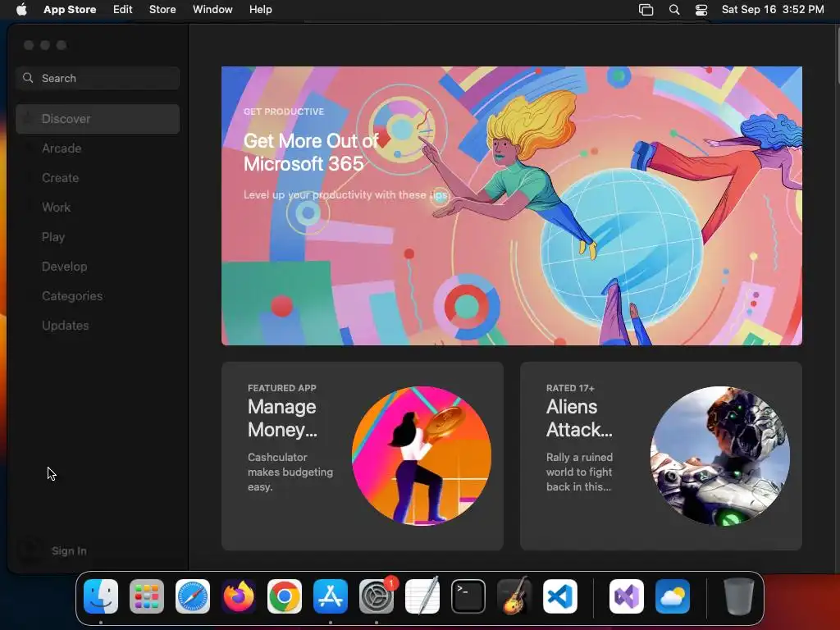Launch Firefox from the dock

pyautogui.click(x=239, y=596)
